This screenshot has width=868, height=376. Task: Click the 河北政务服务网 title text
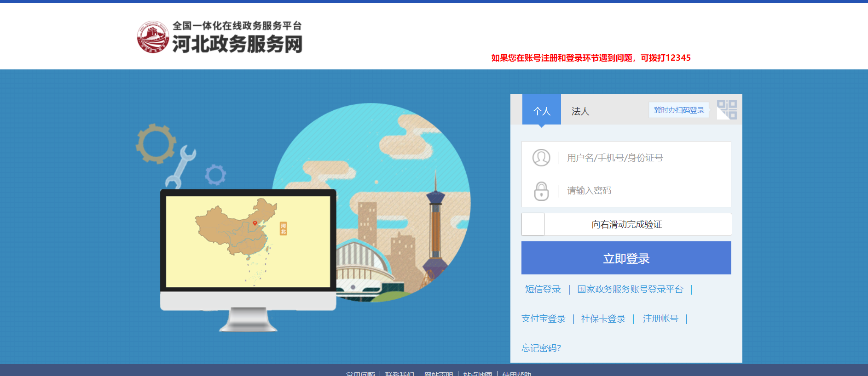click(237, 44)
